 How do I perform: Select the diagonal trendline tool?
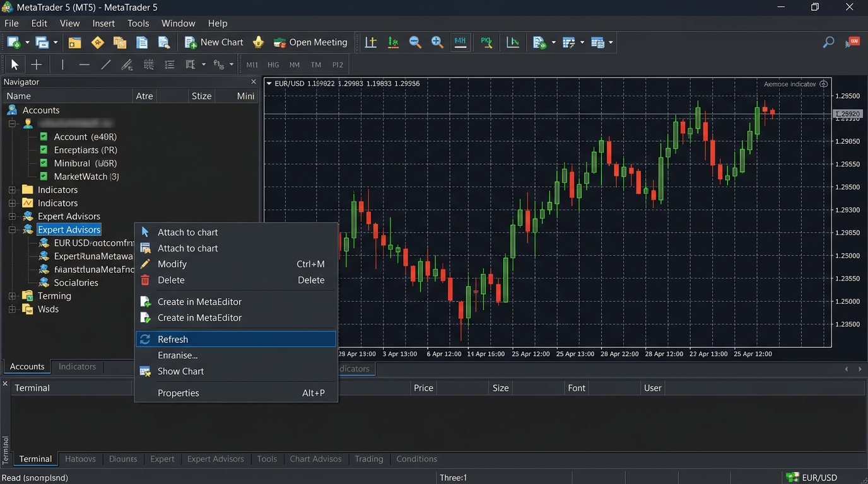click(106, 64)
